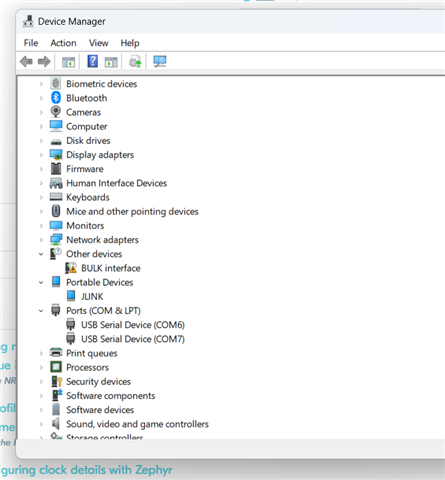Screen dimensions: 445x480
Task: Click the Cameras webcam icon
Action: [56, 112]
